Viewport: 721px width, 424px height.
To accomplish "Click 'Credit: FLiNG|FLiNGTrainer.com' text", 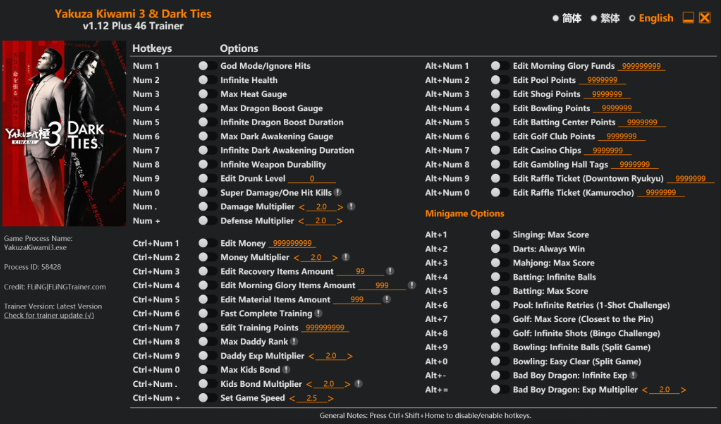I will pyautogui.click(x=55, y=287).
